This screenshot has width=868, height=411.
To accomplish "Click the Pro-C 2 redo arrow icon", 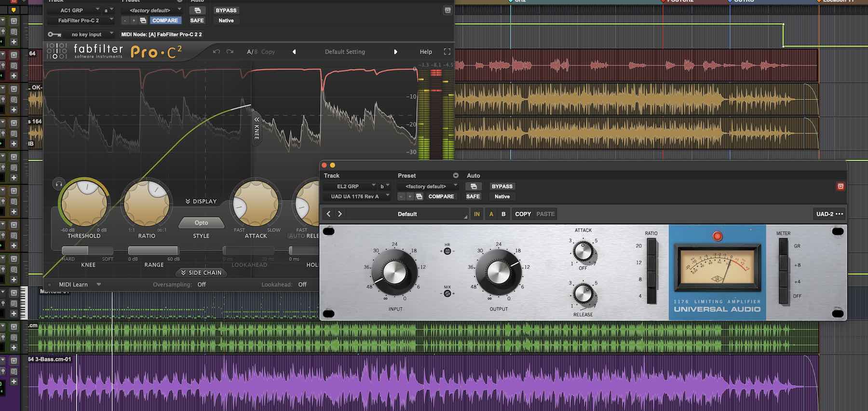I will [230, 52].
